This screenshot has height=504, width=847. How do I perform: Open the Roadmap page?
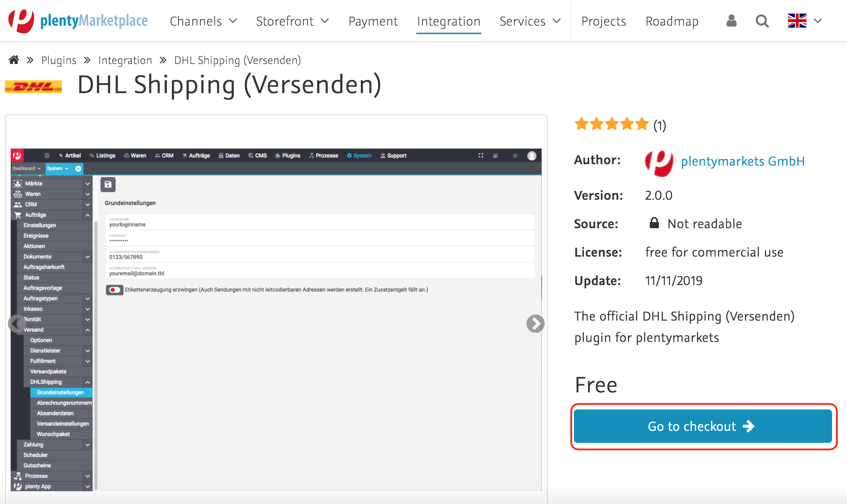coord(672,21)
